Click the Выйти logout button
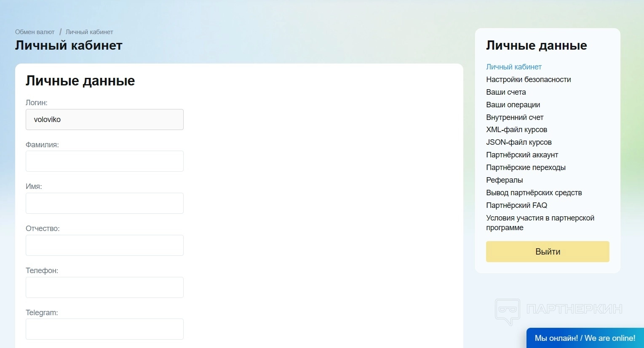Viewport: 644px width, 348px height. click(548, 252)
